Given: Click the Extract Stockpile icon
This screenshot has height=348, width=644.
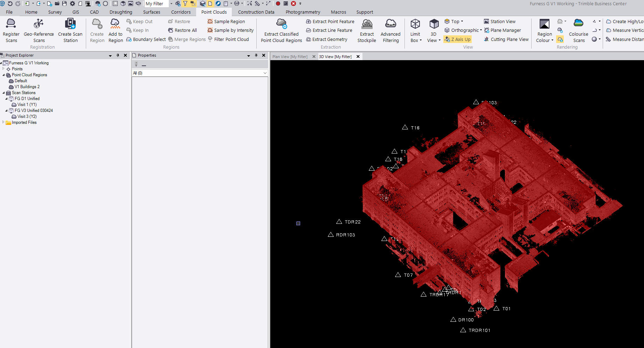Looking at the screenshot, I should (x=367, y=24).
